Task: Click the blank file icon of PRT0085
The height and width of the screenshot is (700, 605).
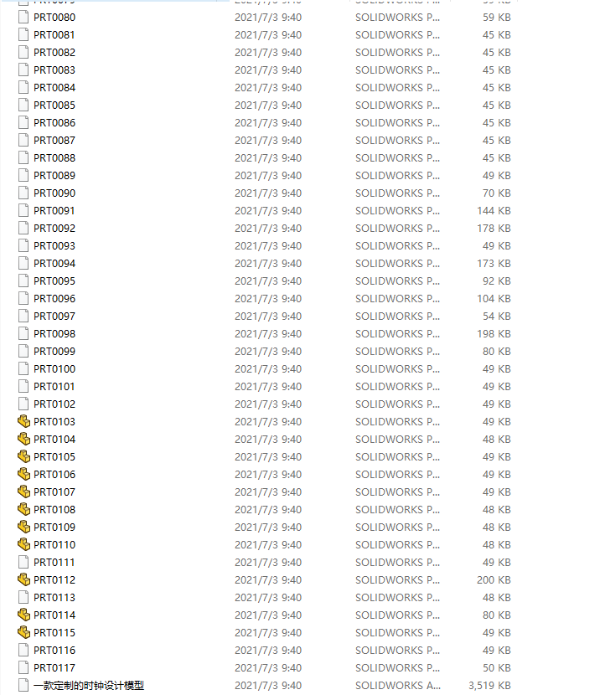Action: click(x=23, y=105)
